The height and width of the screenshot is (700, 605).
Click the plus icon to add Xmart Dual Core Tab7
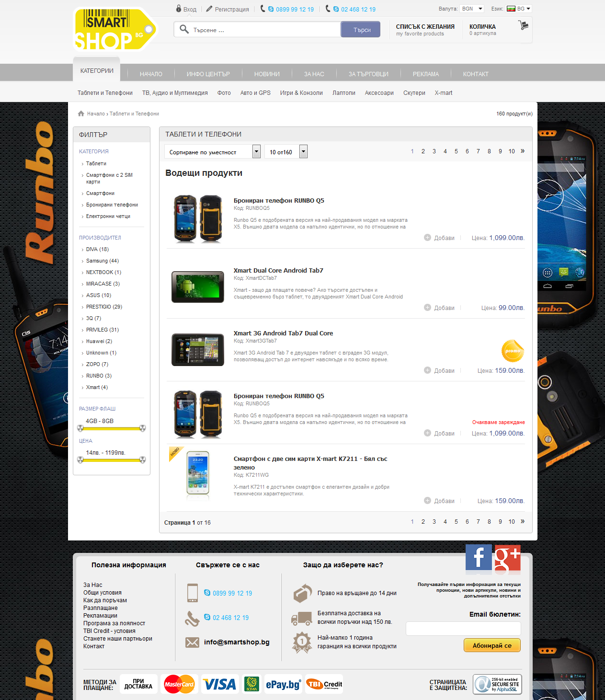[427, 308]
